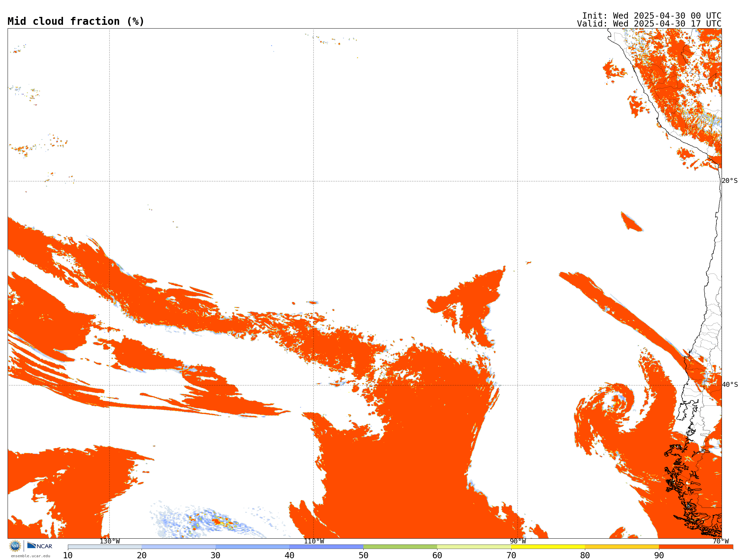Click the NCAR logo
Image resolution: width=744 pixels, height=560 pixels.
40,546
